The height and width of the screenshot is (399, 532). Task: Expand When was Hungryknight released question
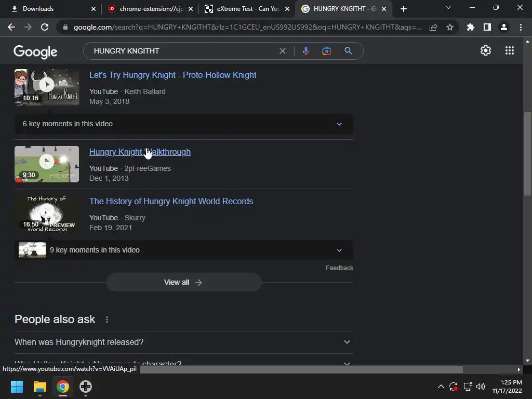[184, 342]
